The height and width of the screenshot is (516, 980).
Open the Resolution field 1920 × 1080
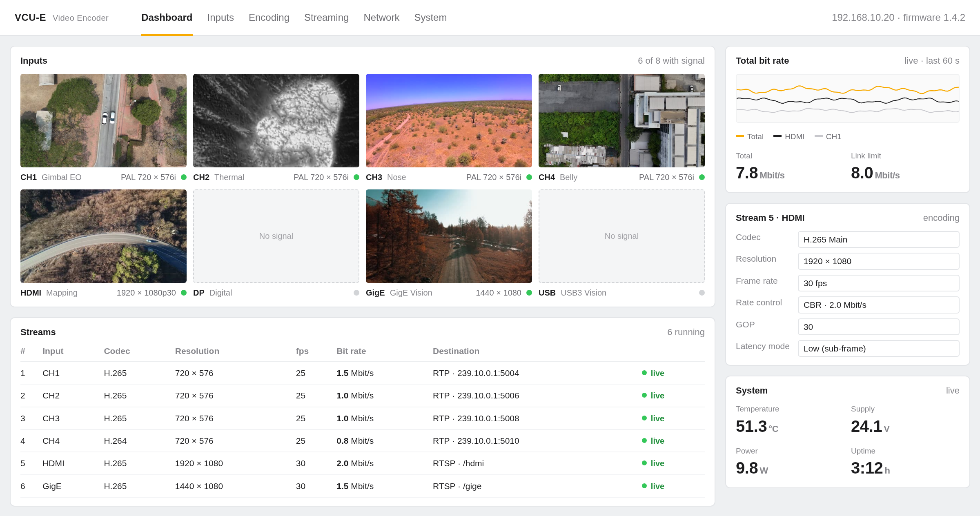click(878, 261)
